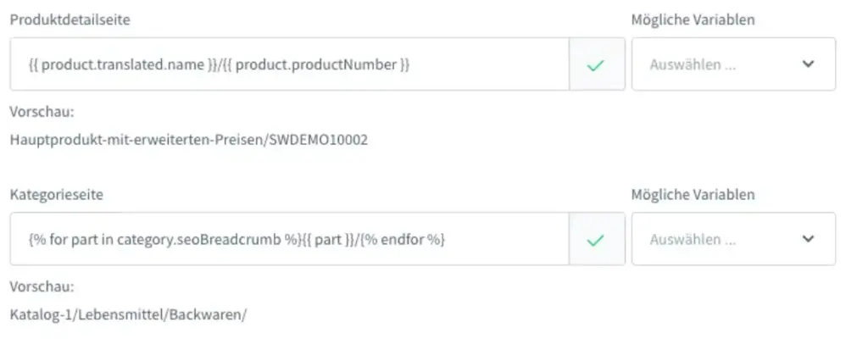Click the Katalog-1/Lebensmittel/Backwaren preview path
Screen dimensions: 868x339
(x=128, y=315)
